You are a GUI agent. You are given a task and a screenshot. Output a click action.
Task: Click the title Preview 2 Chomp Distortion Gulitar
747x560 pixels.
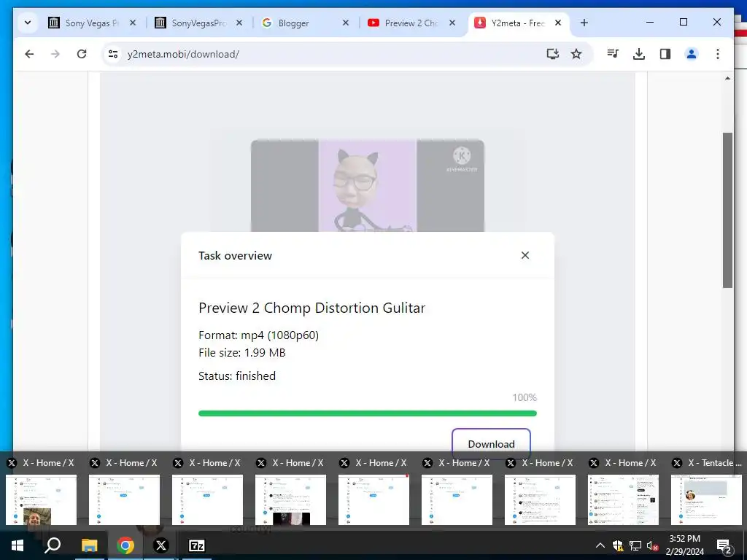[x=311, y=308]
